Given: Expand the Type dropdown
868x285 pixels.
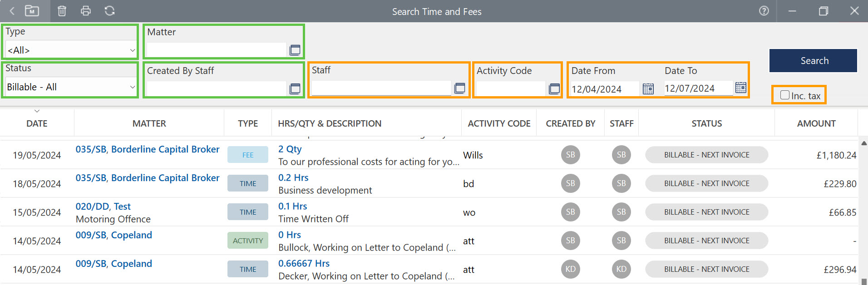Looking at the screenshot, I should 132,50.
